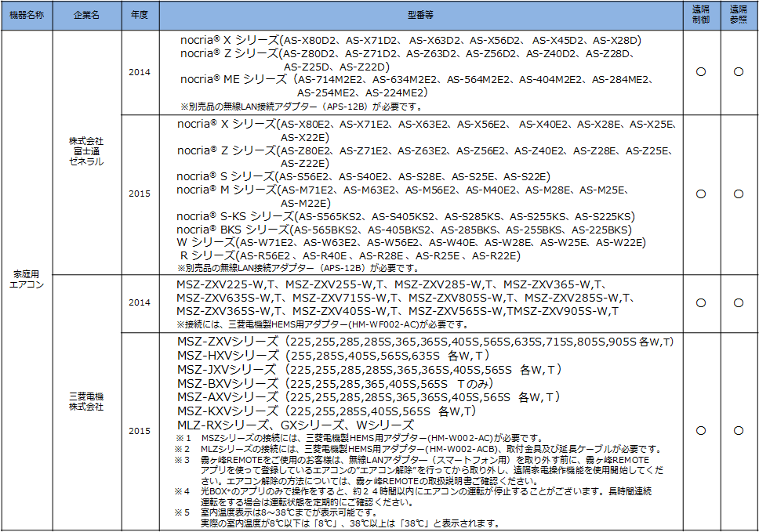Click the nocria S-KS シリーズ line
Screen dimensions: 759x532
405,217
